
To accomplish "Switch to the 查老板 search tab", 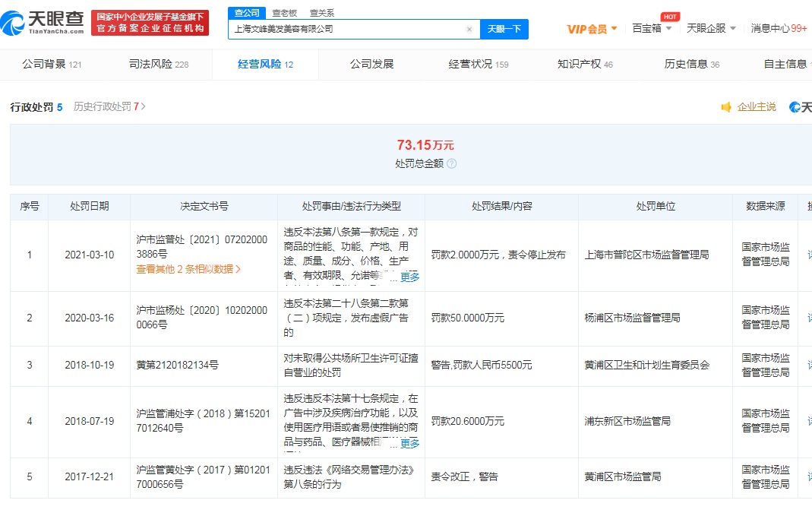I will click(x=285, y=13).
